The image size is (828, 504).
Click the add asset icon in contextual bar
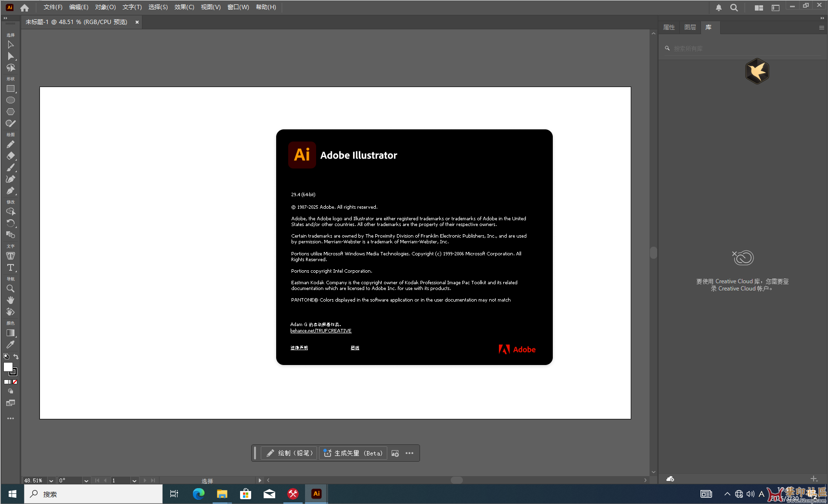pos(395,453)
